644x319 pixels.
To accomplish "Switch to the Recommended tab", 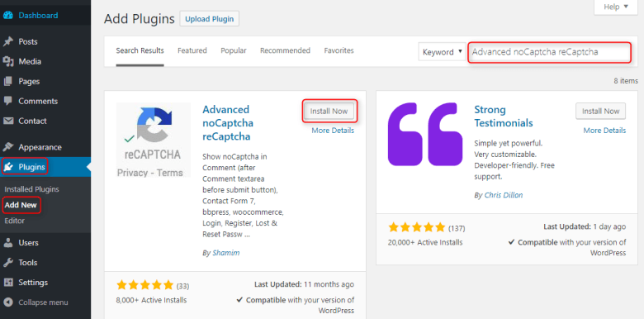I will click(x=285, y=50).
